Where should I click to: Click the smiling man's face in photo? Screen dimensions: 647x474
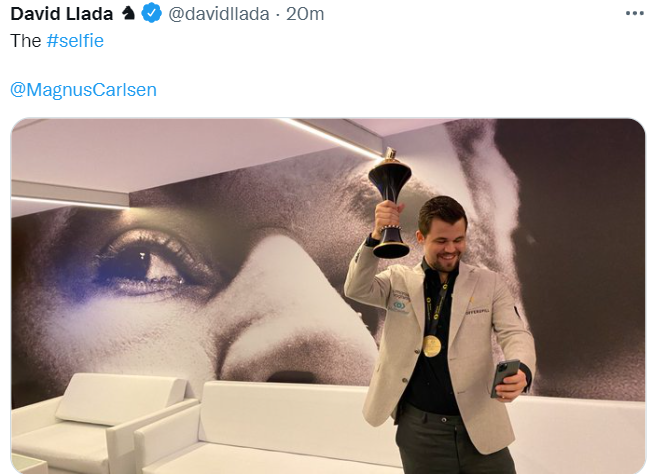point(444,245)
